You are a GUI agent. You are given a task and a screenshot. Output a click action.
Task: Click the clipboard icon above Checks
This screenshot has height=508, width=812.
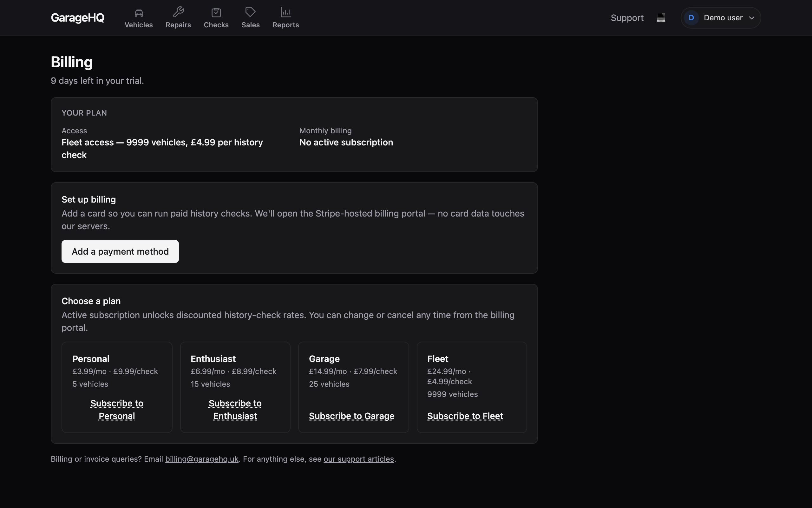pyautogui.click(x=216, y=13)
